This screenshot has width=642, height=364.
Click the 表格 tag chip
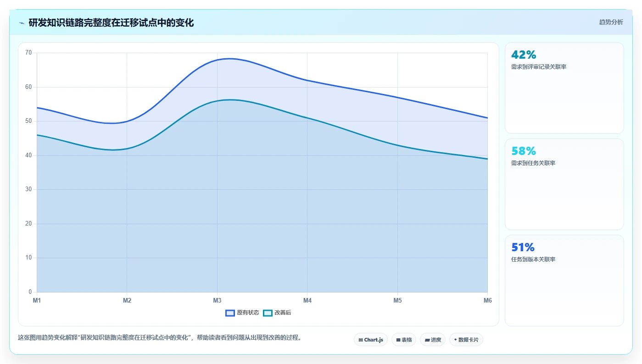pos(404,340)
